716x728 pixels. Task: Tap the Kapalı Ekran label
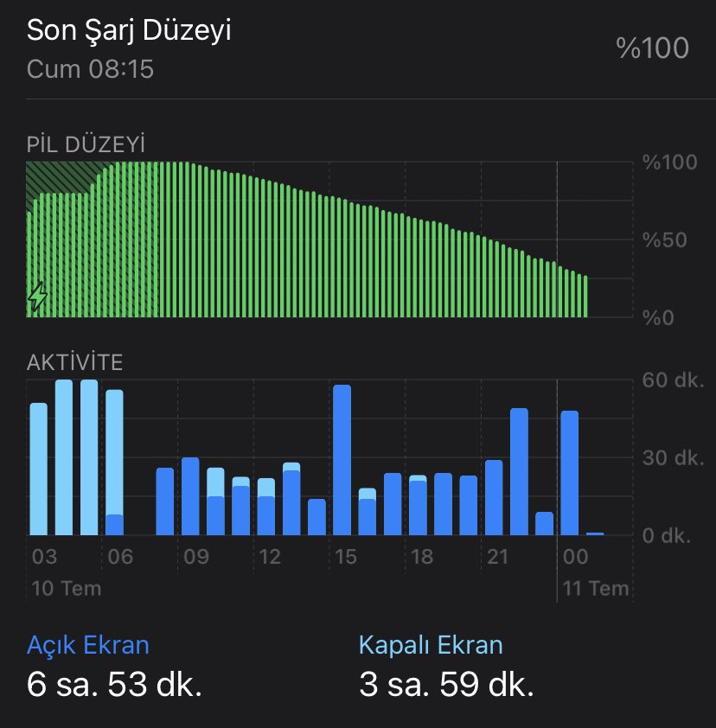tap(431, 645)
